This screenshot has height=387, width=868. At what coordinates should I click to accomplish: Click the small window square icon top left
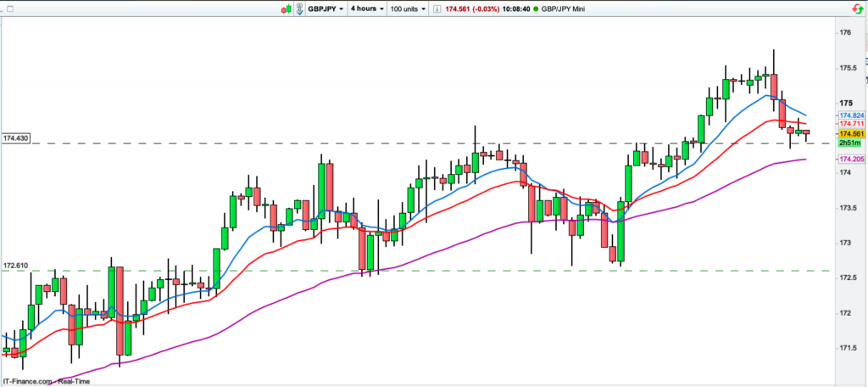pyautogui.click(x=12, y=8)
